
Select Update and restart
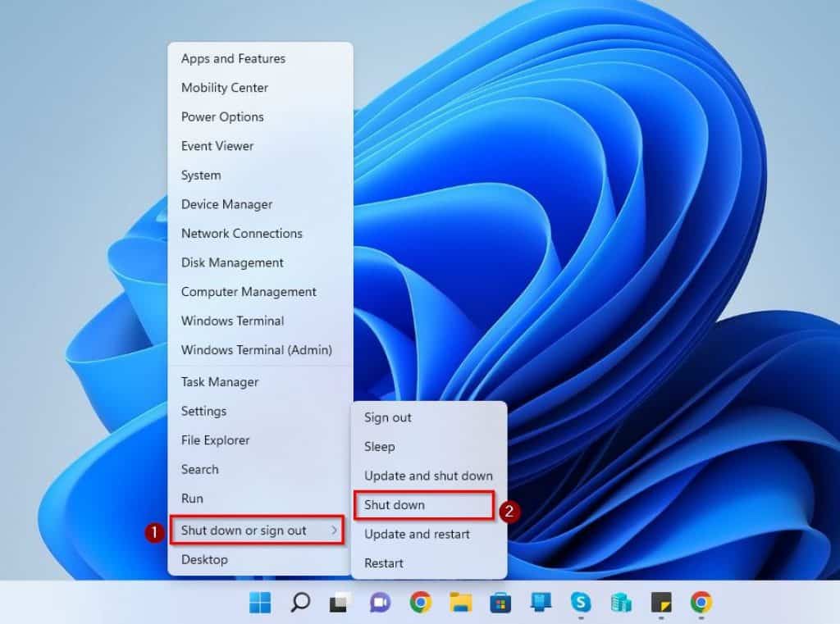pyautogui.click(x=429, y=535)
